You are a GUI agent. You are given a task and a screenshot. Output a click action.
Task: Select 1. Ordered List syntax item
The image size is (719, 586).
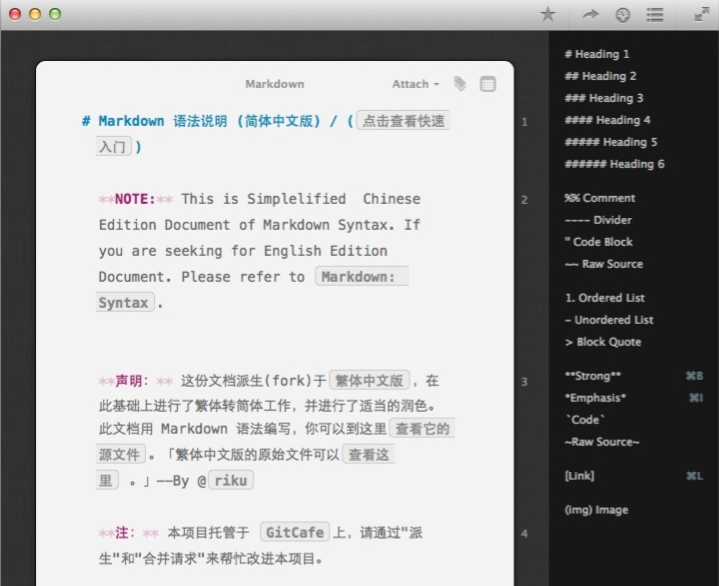coord(605,298)
